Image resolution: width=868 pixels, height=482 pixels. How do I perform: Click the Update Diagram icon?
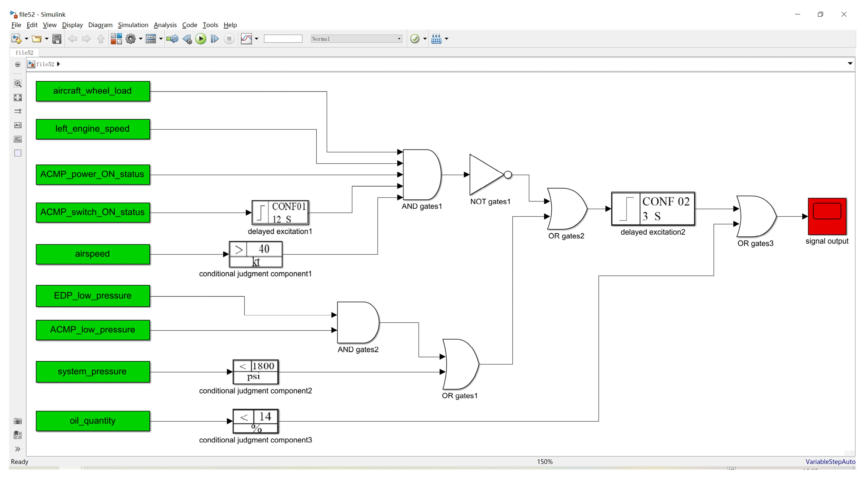(173, 39)
